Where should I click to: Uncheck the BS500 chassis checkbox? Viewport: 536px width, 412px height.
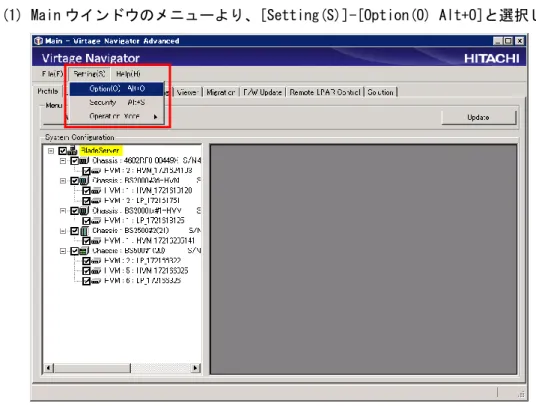(75, 251)
